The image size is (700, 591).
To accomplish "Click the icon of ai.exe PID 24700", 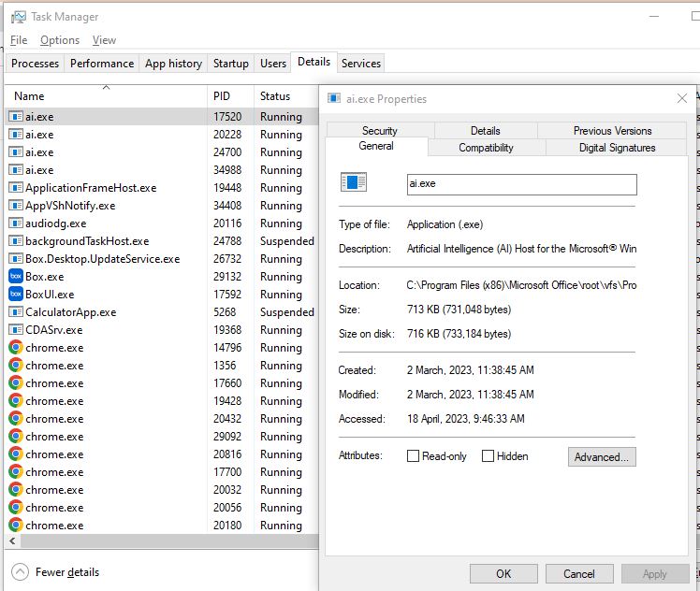I will tap(16, 152).
